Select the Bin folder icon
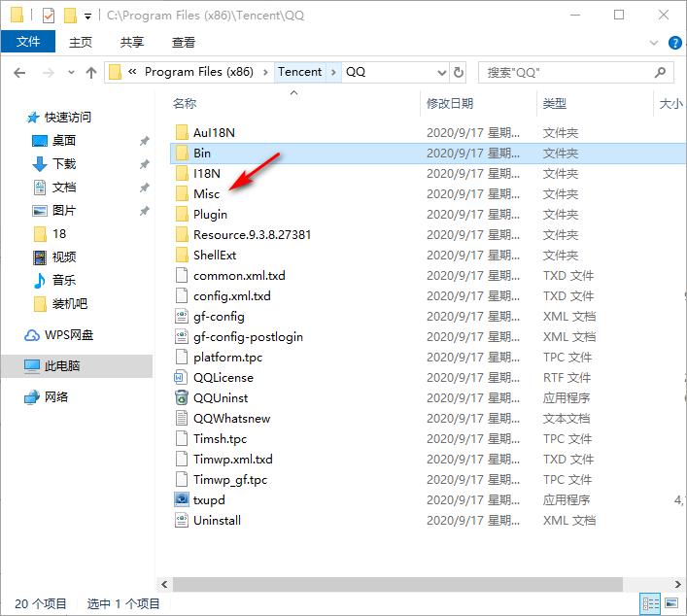The height and width of the screenshot is (616, 687). pos(182,153)
